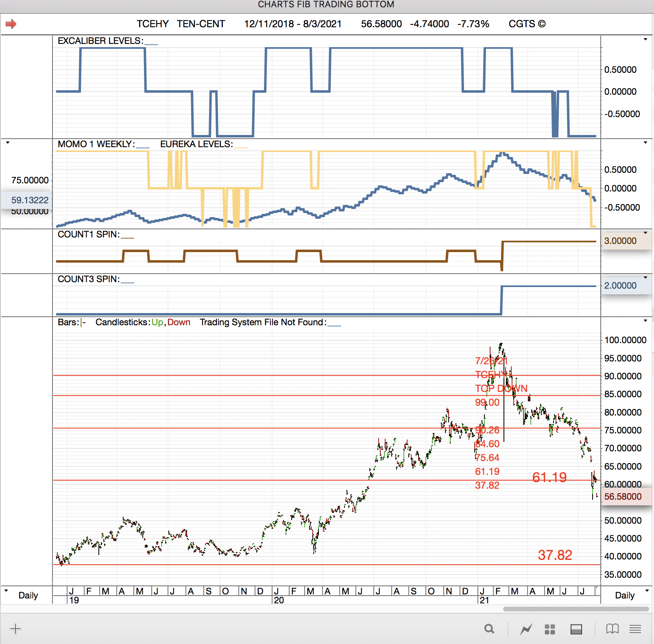Expand the Excaliber Levels pane menu arrow
Image resolution: width=654 pixels, height=644 pixels.
pos(645,39)
